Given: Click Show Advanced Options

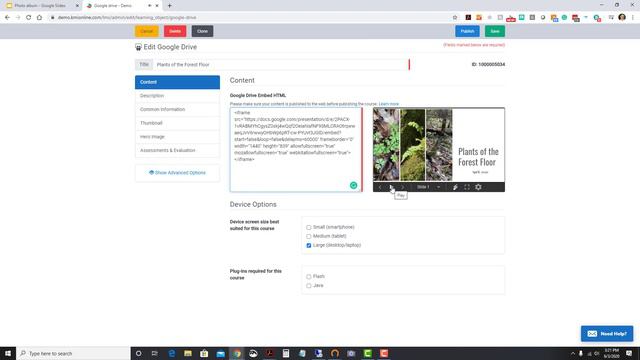Looking at the screenshot, I should [177, 173].
